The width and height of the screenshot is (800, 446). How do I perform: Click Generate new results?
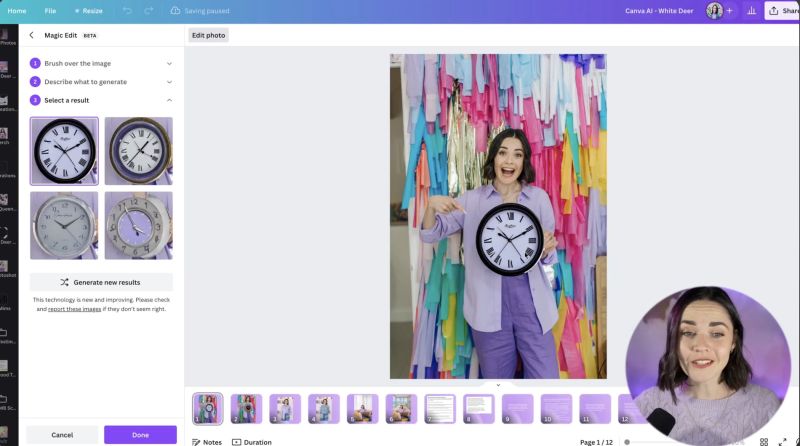pos(101,282)
